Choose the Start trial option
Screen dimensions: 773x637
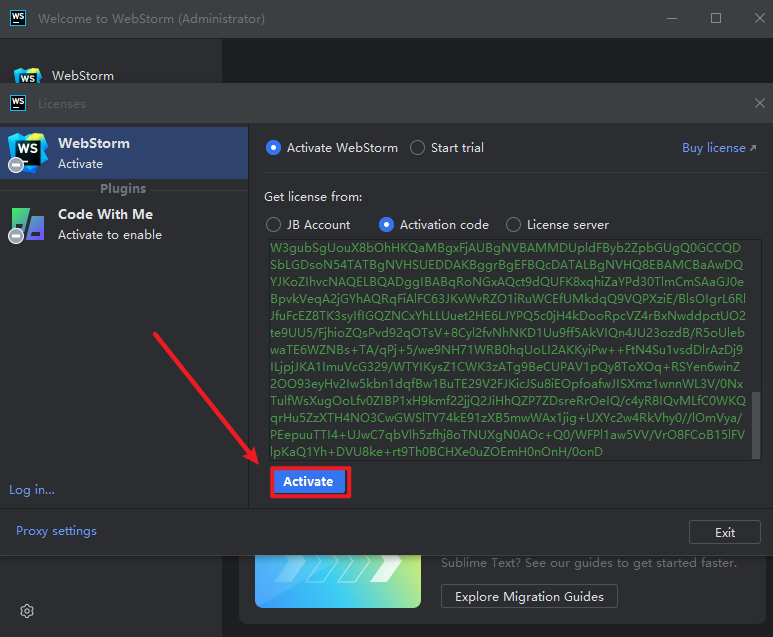pos(417,147)
